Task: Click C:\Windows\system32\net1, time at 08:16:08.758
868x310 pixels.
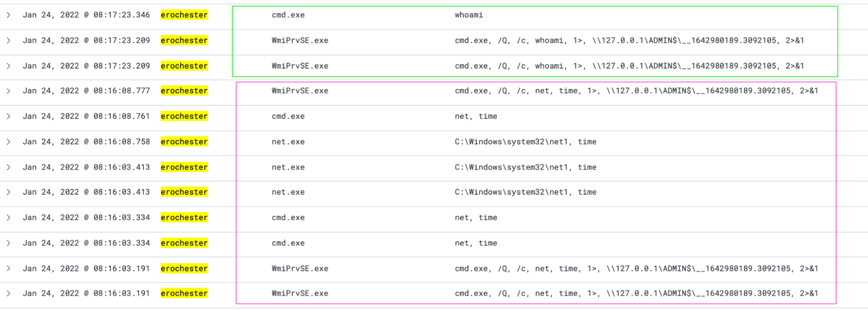Action: click(x=525, y=142)
